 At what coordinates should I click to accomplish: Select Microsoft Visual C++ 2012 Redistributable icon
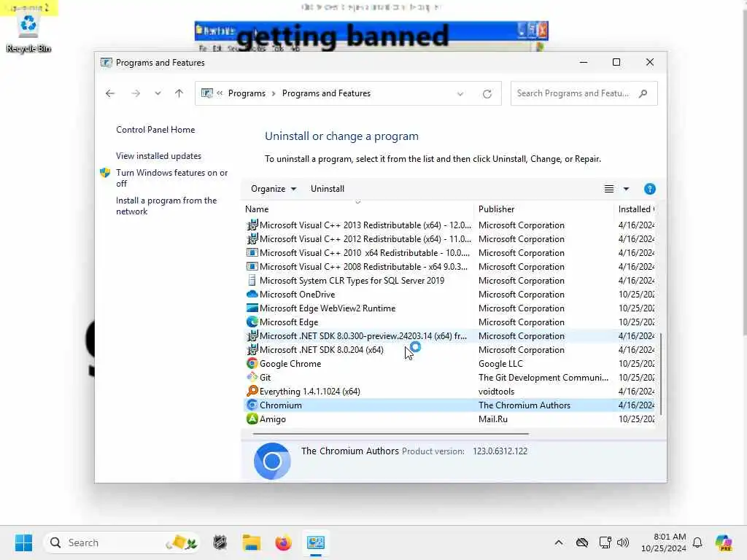coord(252,238)
